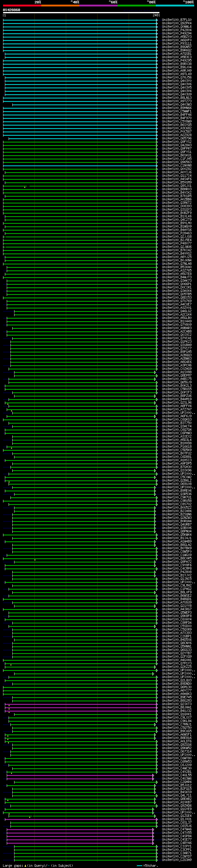Viewport: 197px width, 868px height.
Task: Select hit label UniRef100_Q2IKT3
Action: pos(177,704)
